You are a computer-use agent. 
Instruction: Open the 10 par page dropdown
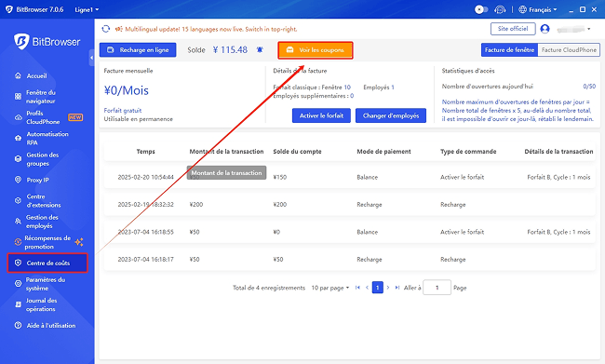point(329,288)
